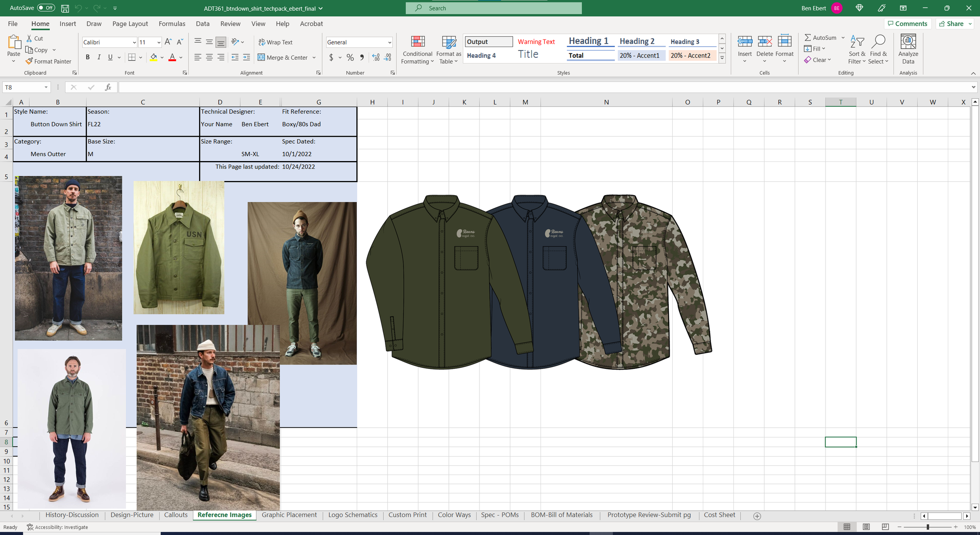
Task: Open the Page Layout ribbon tab
Action: click(x=130, y=24)
